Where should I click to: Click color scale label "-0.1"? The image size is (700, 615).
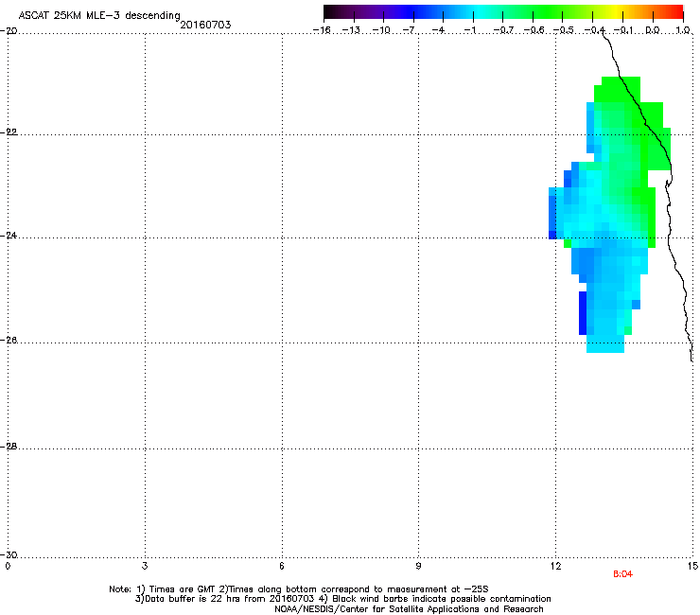pos(623,30)
